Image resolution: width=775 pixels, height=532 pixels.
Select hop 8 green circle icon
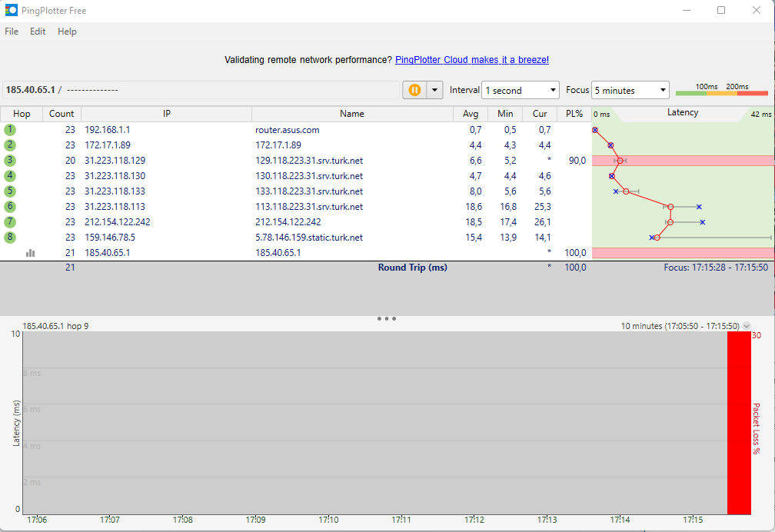(x=10, y=237)
